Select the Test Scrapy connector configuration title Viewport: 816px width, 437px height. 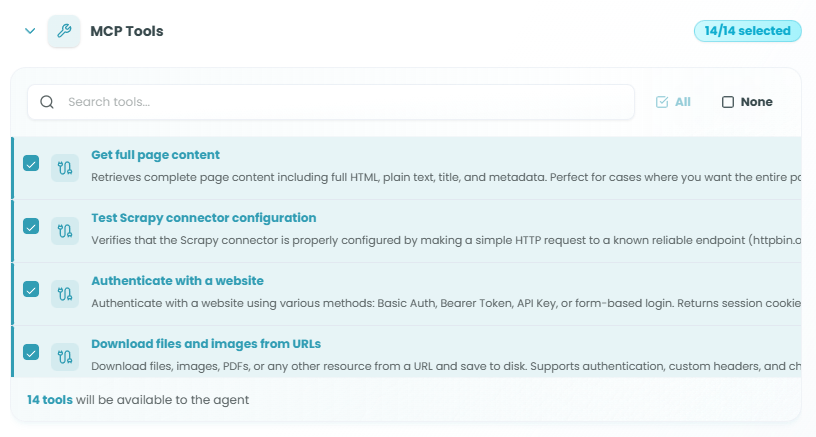pyautogui.click(x=203, y=218)
